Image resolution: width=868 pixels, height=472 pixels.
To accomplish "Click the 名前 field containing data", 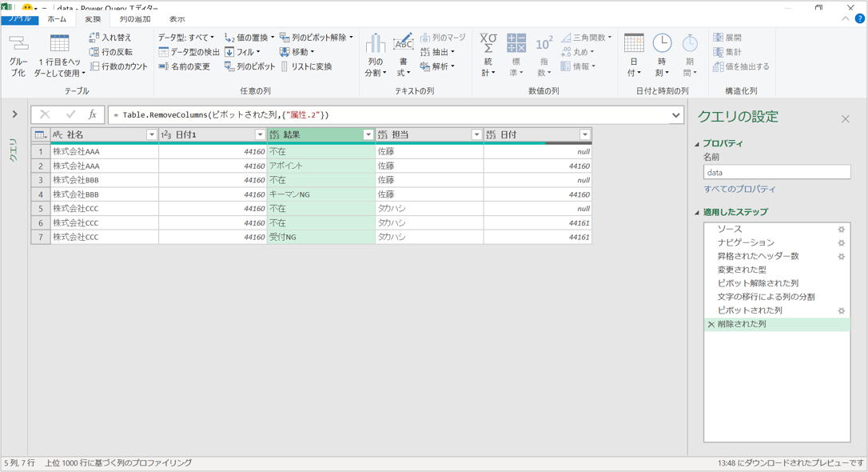I will coord(776,172).
